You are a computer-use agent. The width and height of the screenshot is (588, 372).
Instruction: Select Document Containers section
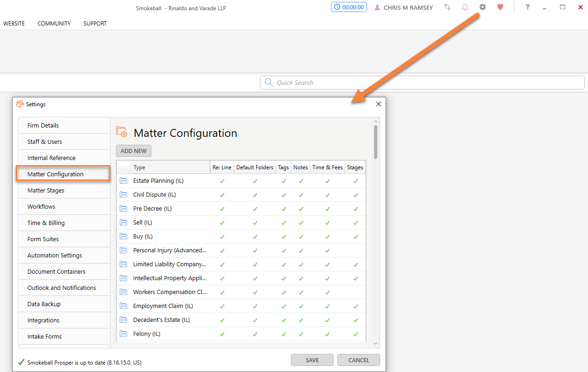click(x=64, y=272)
